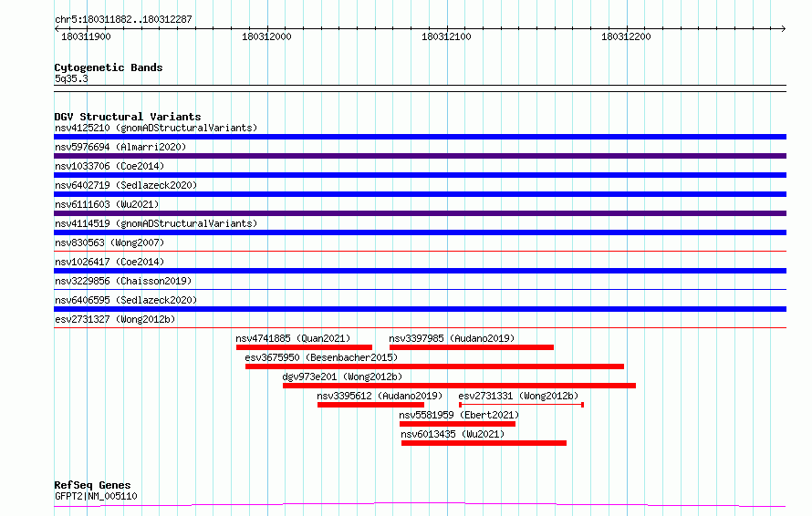Image resolution: width=812 pixels, height=516 pixels.
Task: Open the dgv973e201 (Wong2012b) label
Action: coord(342,377)
